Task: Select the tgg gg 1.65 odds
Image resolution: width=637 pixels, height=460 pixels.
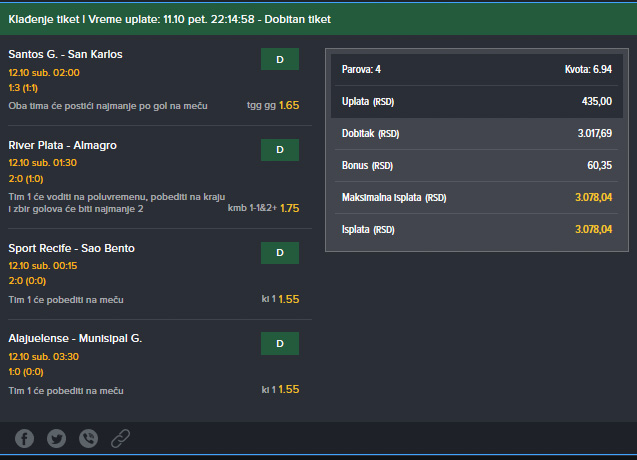Action: (273, 106)
